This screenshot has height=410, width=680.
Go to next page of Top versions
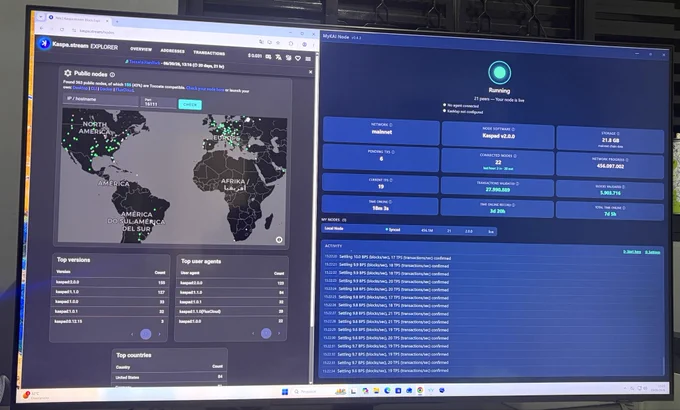coord(160,334)
